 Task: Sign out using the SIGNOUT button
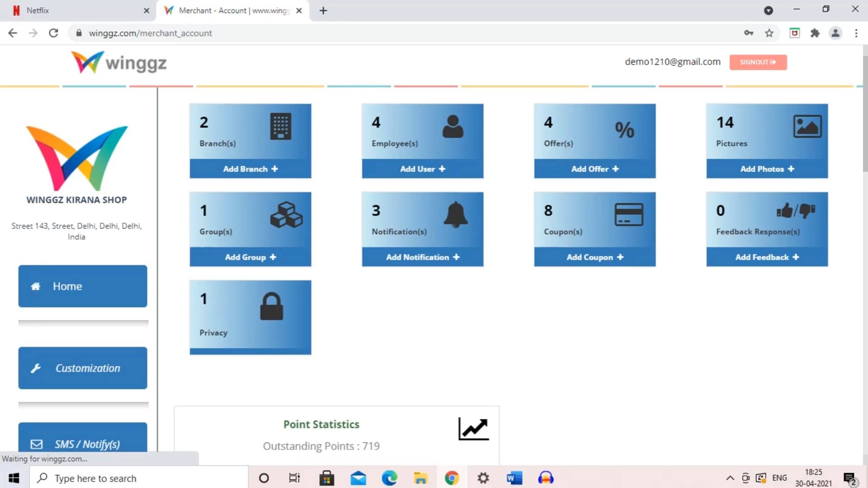758,62
